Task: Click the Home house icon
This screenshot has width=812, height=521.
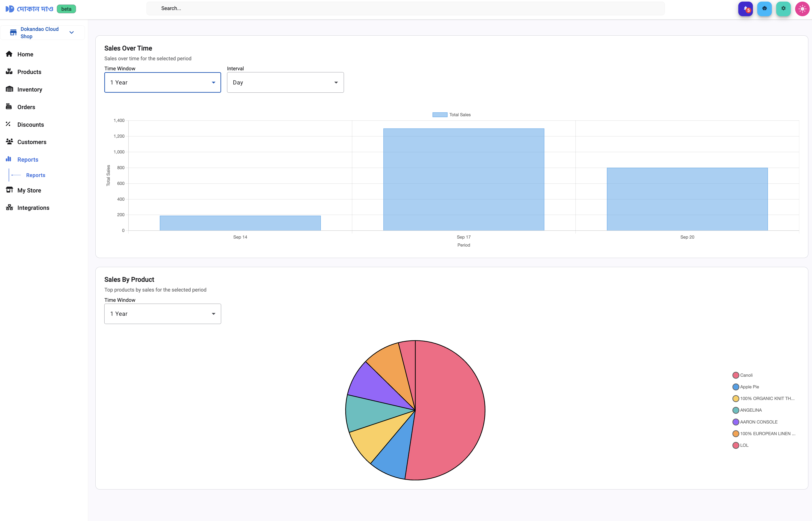Action: pos(9,54)
